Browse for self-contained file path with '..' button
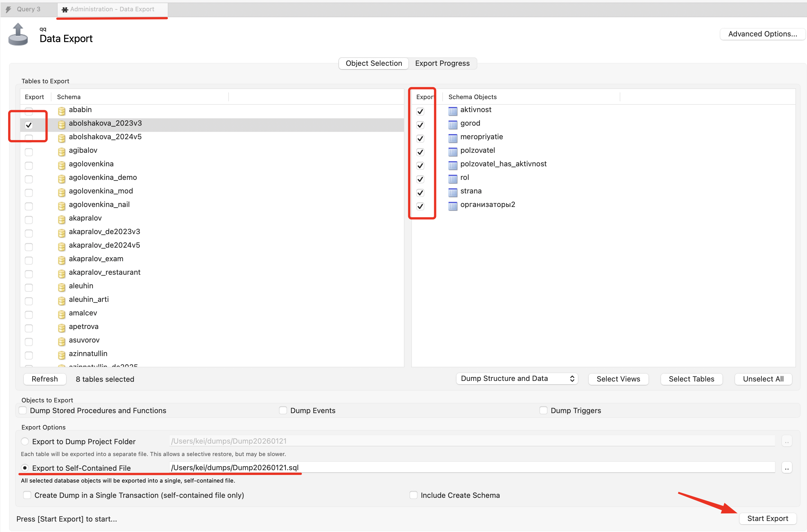The image size is (807, 532). [x=786, y=468]
